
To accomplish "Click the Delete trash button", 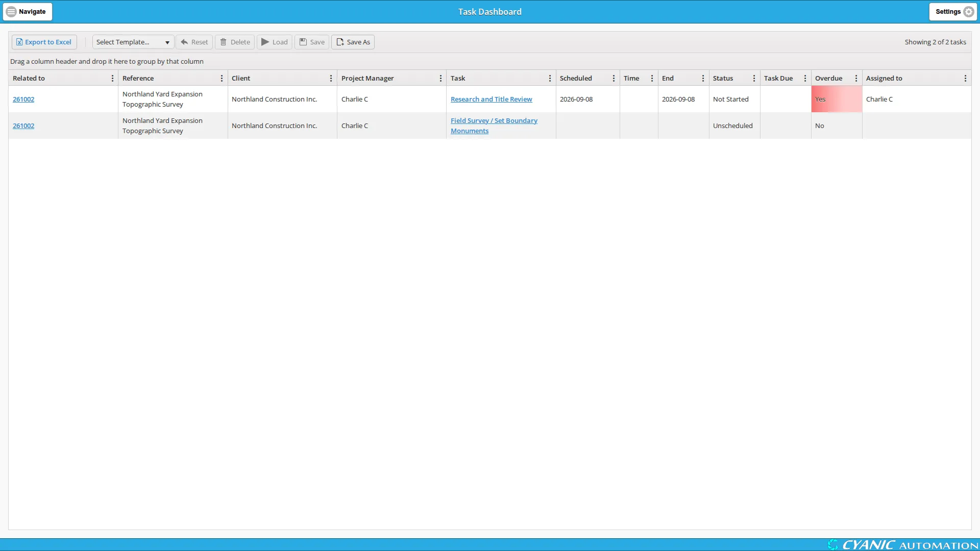I will tap(235, 42).
